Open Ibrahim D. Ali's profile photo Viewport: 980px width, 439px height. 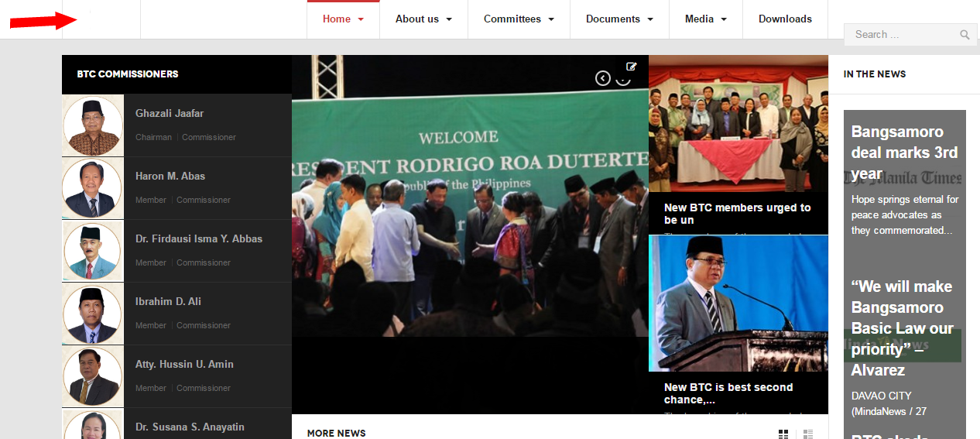(93, 314)
